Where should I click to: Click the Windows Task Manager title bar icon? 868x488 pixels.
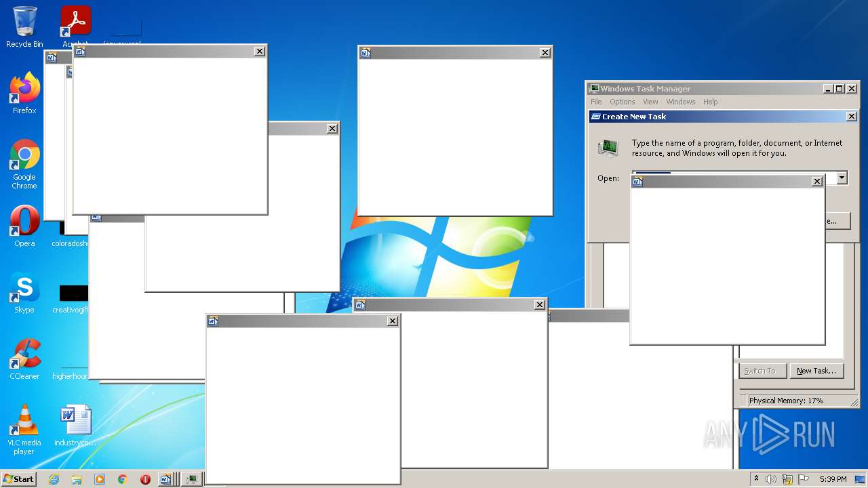tap(594, 89)
